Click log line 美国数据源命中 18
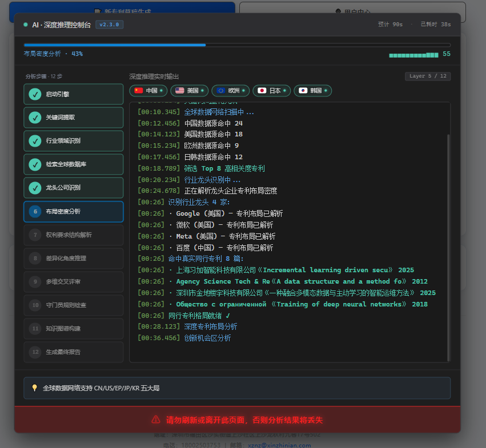Screen dimensions: 486x448 (190, 135)
